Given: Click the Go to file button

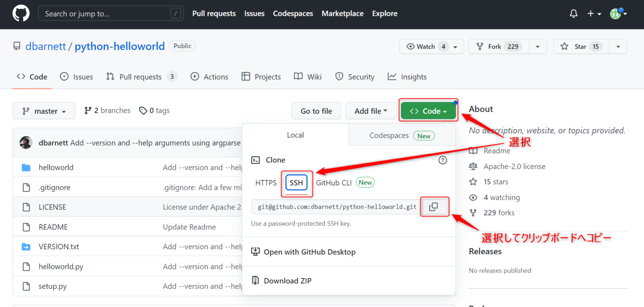Looking at the screenshot, I should tap(316, 111).
